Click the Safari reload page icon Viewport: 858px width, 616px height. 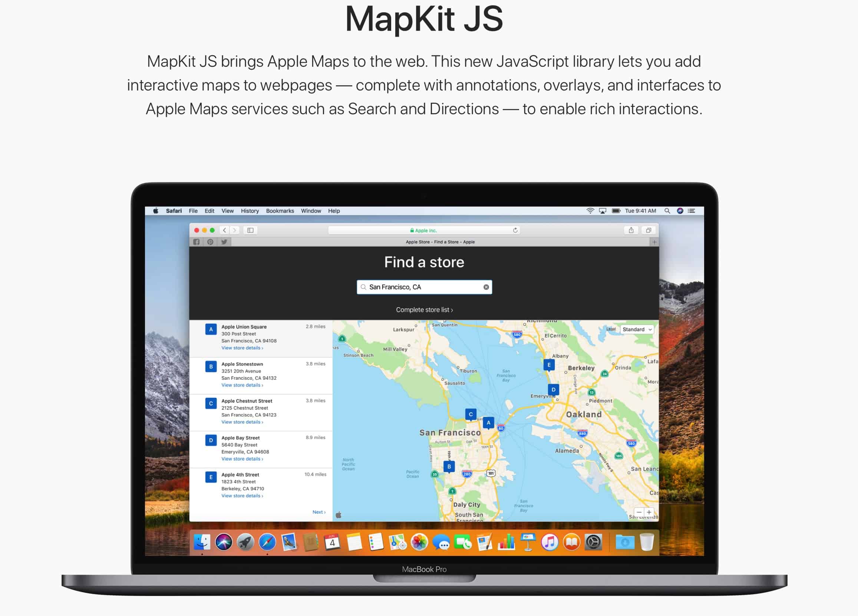[515, 230]
